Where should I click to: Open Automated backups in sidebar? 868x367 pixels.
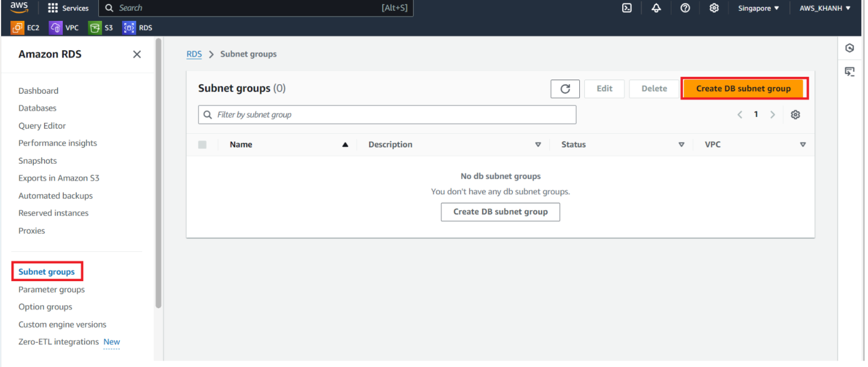tap(55, 196)
